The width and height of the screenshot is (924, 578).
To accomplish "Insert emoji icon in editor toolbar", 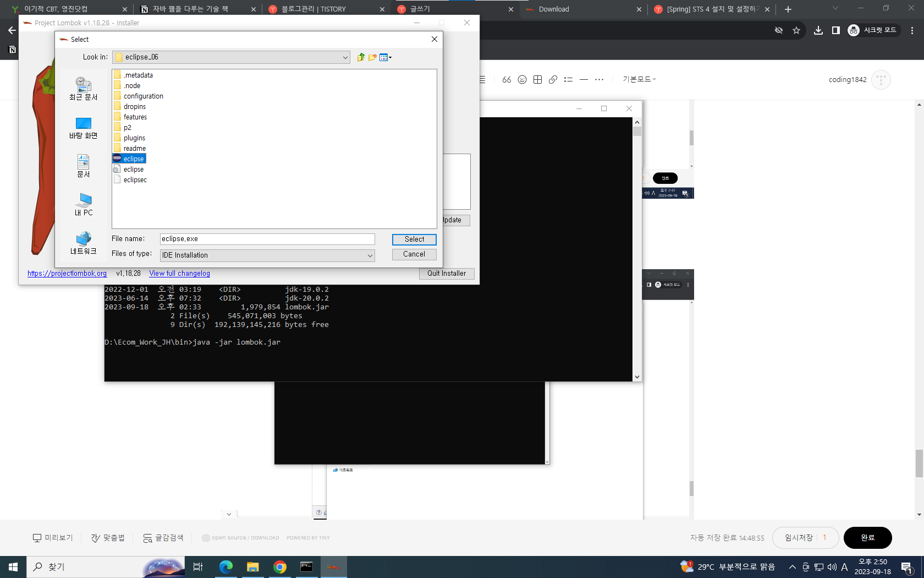I will tap(522, 80).
